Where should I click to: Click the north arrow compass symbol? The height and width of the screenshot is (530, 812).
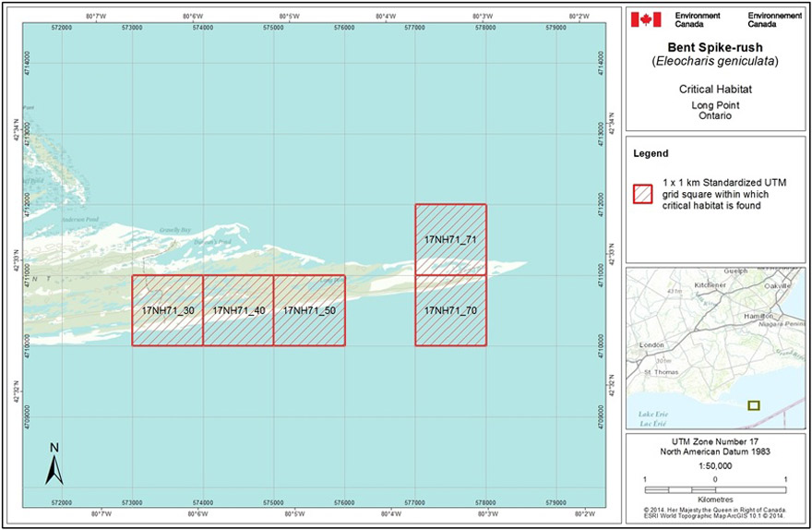tap(54, 464)
